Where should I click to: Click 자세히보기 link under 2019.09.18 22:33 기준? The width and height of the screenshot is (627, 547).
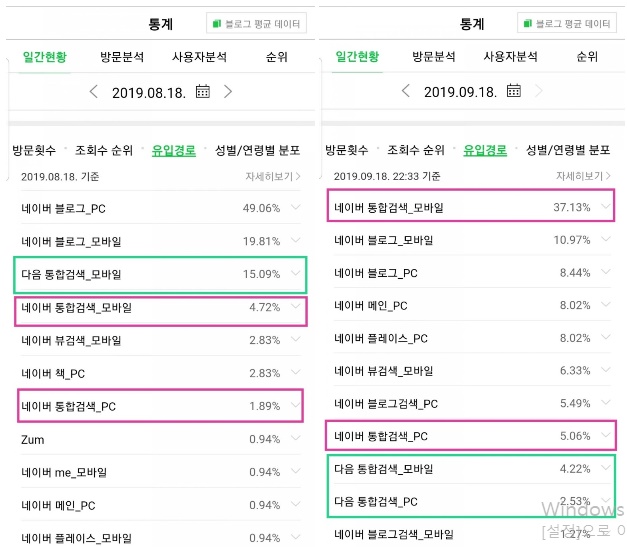coord(583,176)
